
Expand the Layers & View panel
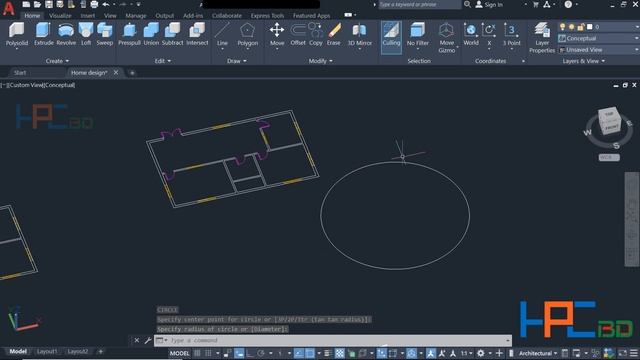584,61
